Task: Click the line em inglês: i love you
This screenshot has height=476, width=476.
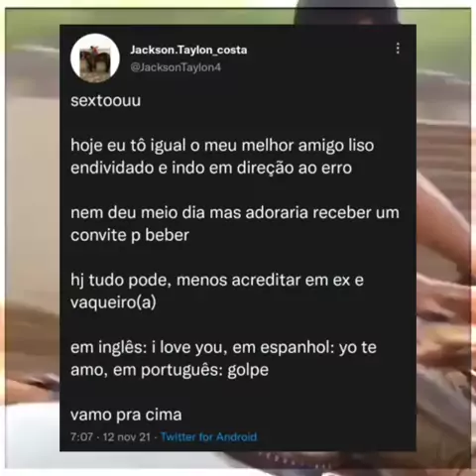Action: point(223,348)
